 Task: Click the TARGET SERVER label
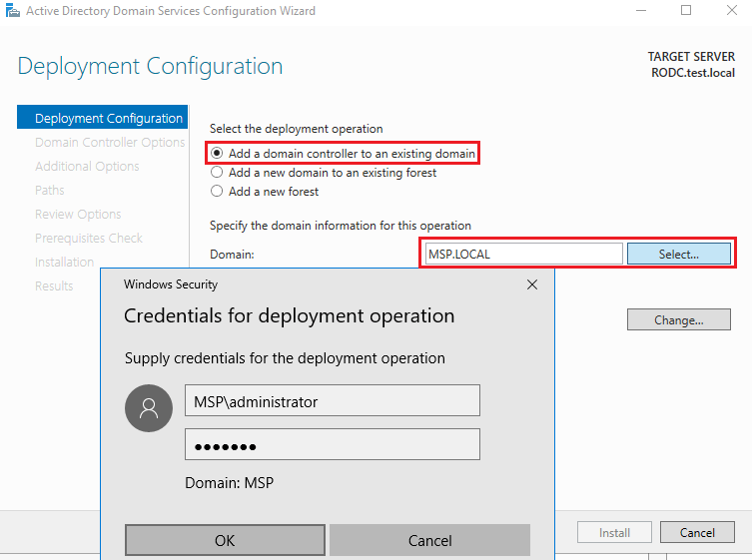[x=691, y=57]
